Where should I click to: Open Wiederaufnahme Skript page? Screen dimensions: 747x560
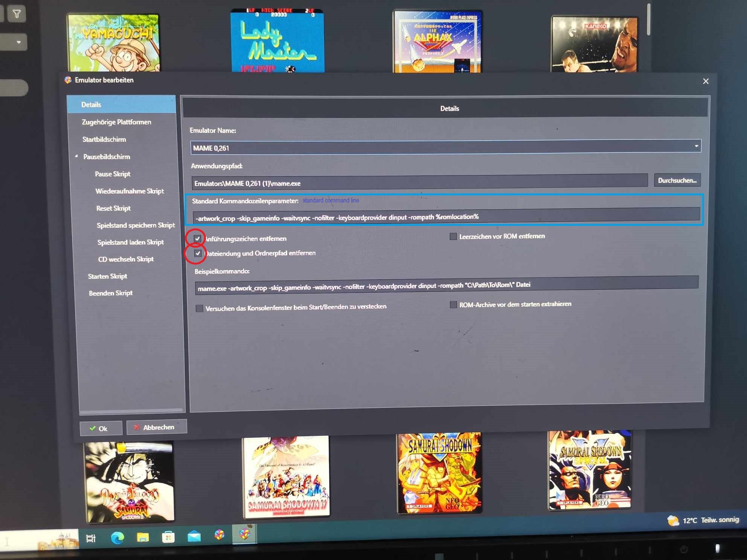pyautogui.click(x=130, y=191)
